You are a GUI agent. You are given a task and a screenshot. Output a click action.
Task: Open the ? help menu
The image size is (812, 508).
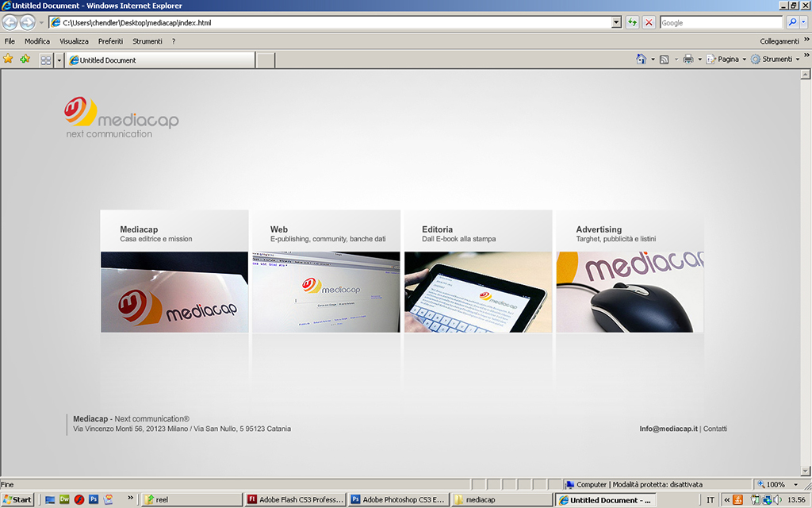click(x=174, y=41)
